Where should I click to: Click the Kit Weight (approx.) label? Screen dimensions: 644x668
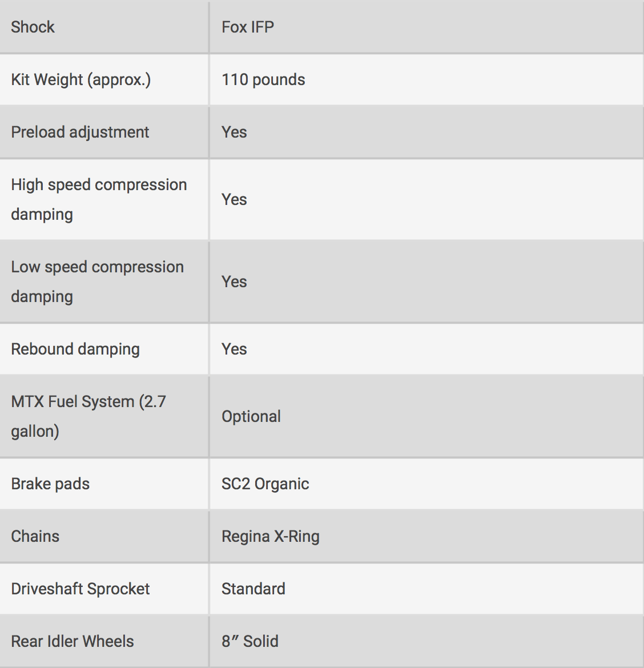pos(81,80)
